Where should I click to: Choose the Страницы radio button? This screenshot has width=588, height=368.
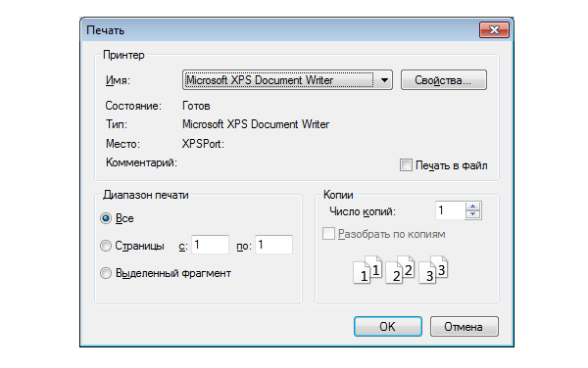106,246
